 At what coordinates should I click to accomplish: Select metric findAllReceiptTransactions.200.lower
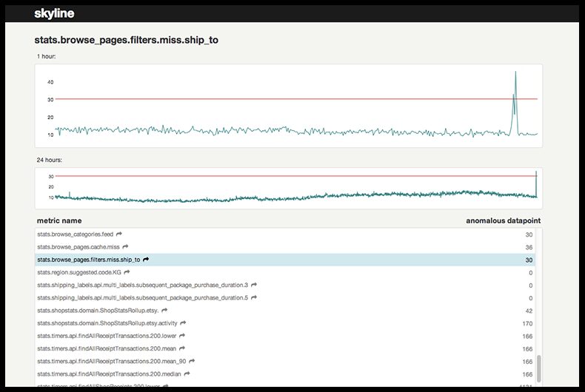(x=107, y=336)
